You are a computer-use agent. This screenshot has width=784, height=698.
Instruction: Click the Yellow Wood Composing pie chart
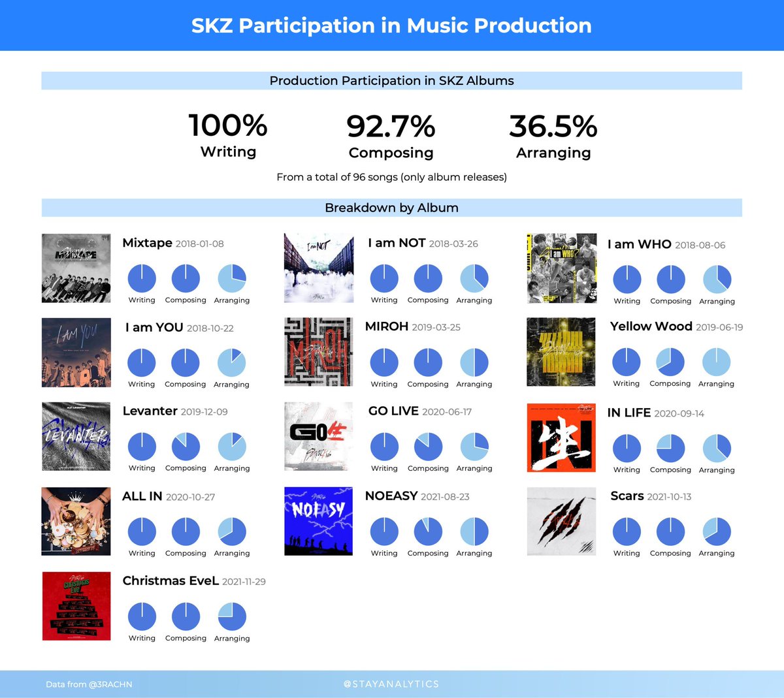(670, 362)
